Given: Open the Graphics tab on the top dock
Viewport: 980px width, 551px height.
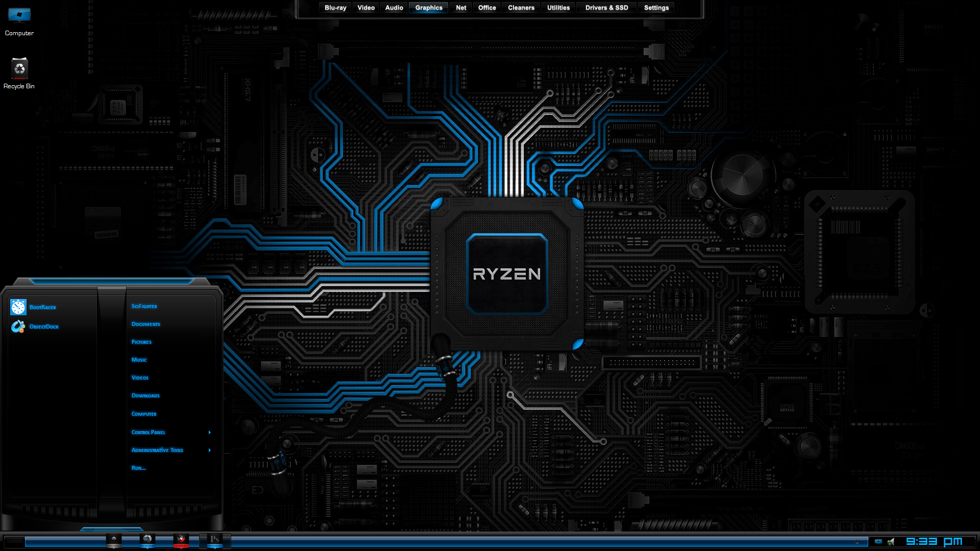Looking at the screenshot, I should [428, 8].
